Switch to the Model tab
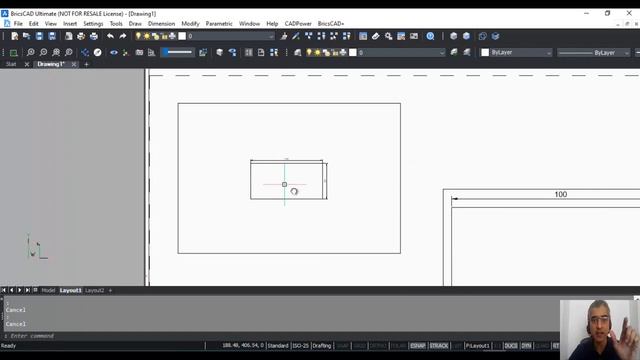Image resolution: width=640 pixels, height=360 pixels. [x=48, y=290]
